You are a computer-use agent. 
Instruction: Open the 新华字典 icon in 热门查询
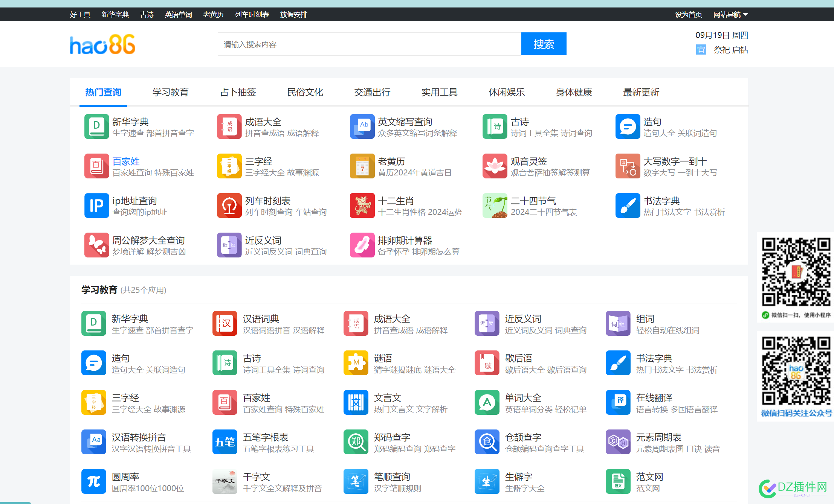[96, 126]
